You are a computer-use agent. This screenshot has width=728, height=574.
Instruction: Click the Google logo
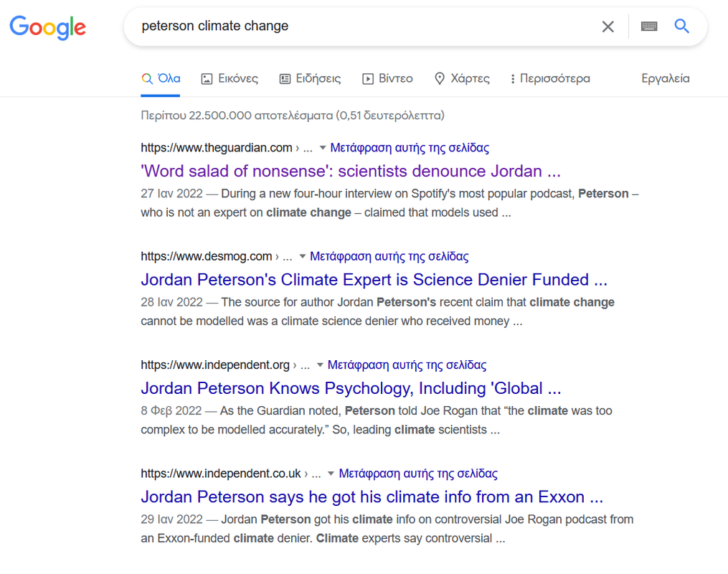pos(48,27)
